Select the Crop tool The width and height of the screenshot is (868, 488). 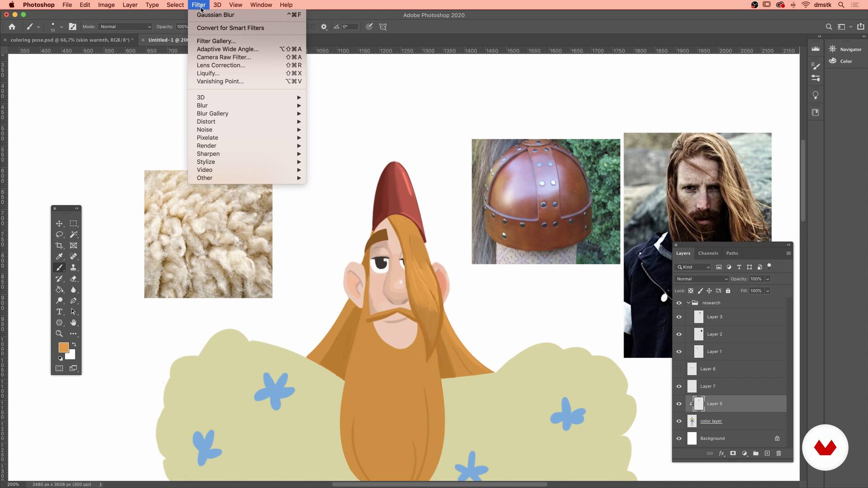pos(59,245)
